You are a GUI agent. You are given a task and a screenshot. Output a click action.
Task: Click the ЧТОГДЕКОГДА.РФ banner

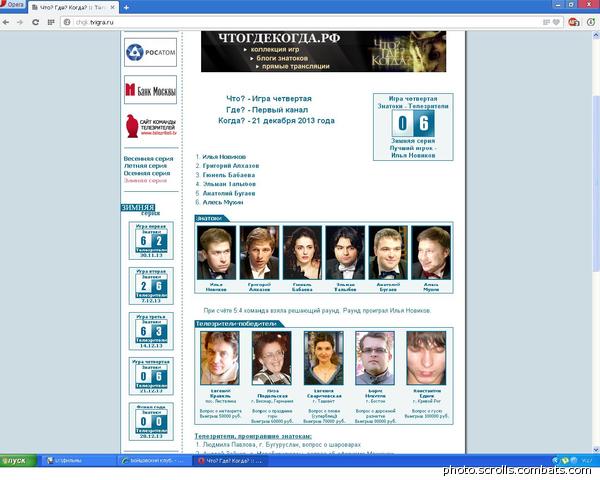[323, 51]
